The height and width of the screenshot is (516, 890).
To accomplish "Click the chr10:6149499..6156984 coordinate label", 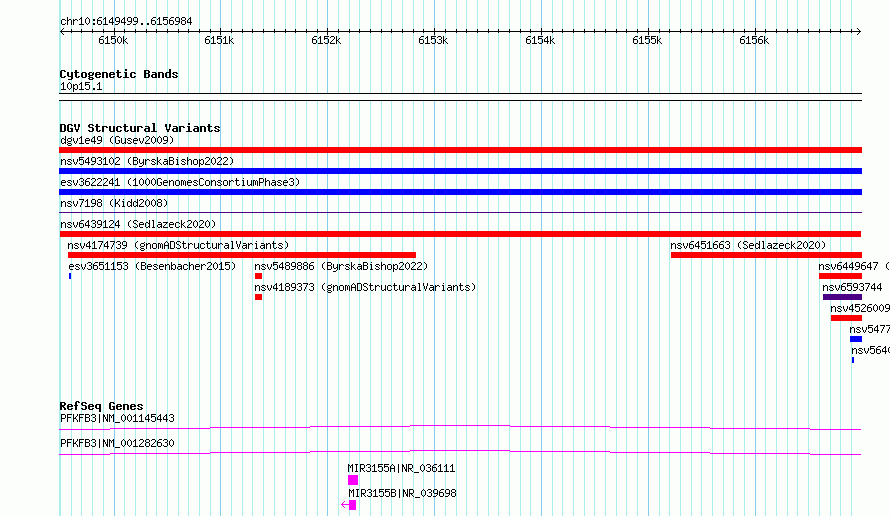I will (x=126, y=22).
